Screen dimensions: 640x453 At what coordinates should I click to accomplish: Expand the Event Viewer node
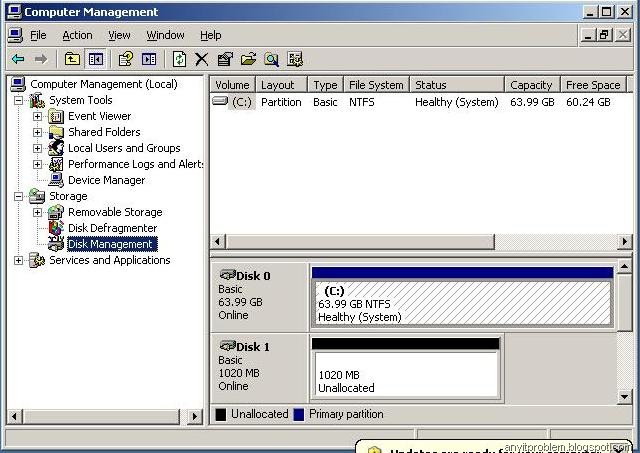click(37, 116)
